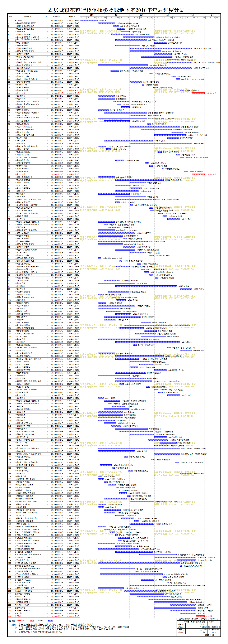
Task: Click the 编制人 cell in the title block
Action: pyautogui.click(x=181, y=625)
